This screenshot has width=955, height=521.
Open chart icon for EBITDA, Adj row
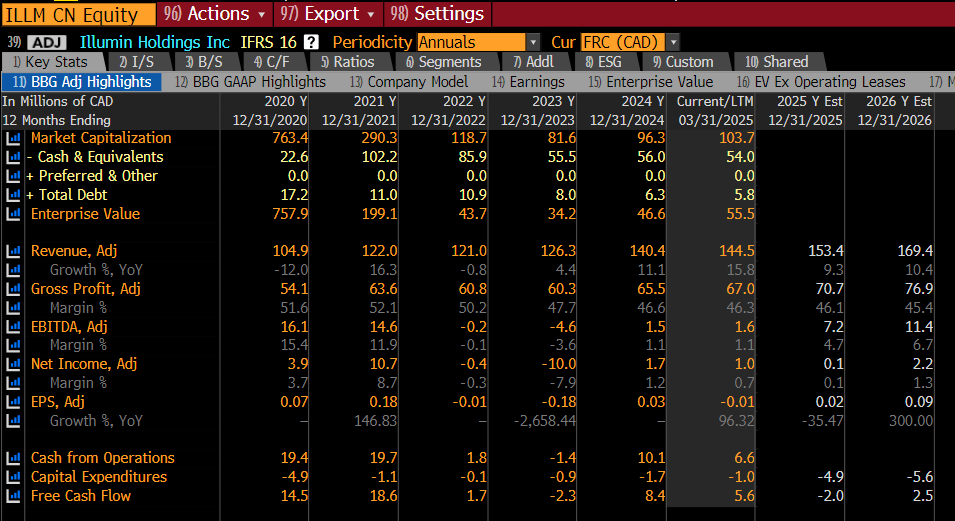[x=13, y=327]
